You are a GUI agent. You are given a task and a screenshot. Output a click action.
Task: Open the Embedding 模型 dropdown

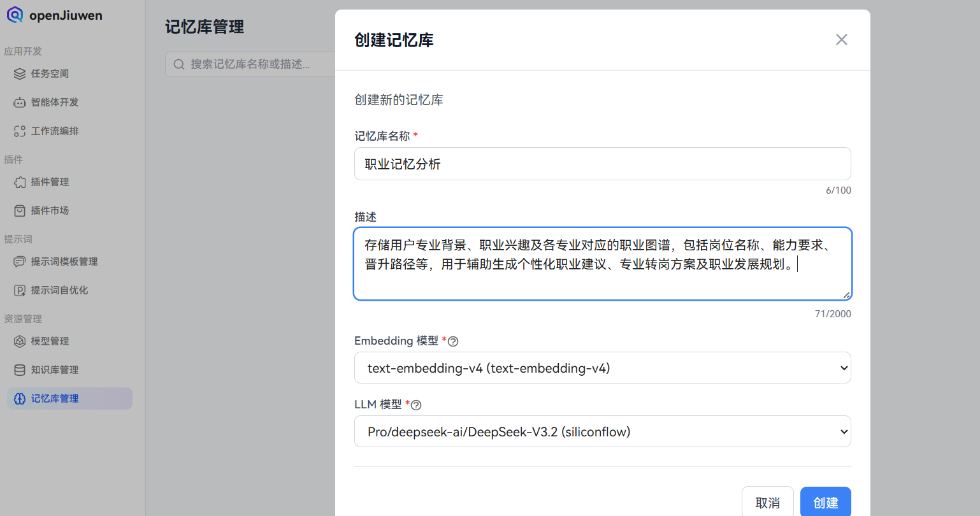click(x=602, y=368)
